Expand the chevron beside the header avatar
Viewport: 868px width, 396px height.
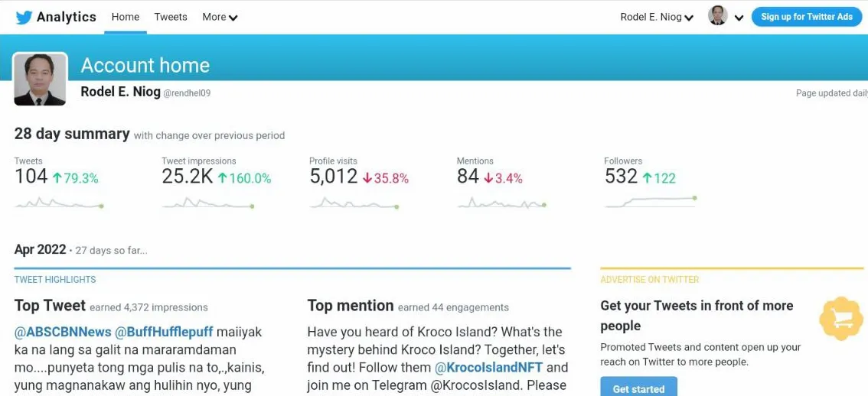[x=739, y=18]
